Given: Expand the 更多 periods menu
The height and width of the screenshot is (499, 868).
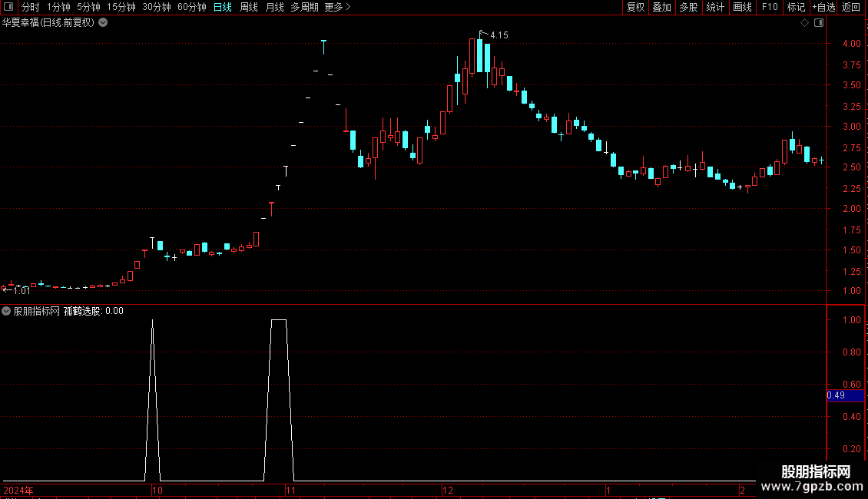Looking at the screenshot, I should [x=338, y=7].
